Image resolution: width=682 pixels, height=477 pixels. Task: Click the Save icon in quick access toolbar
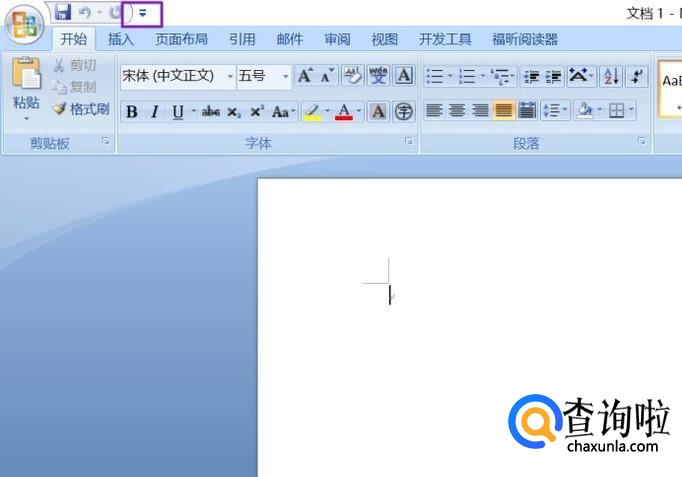(x=63, y=12)
